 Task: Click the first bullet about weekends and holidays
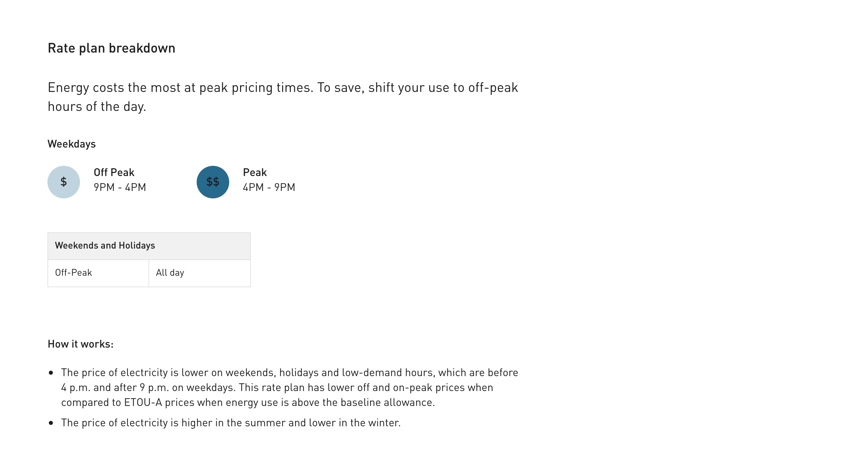290,387
